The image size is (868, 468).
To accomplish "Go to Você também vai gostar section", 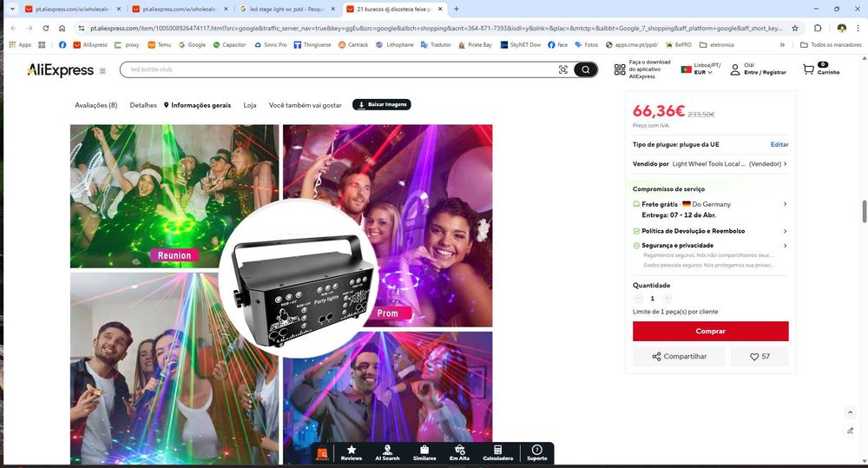I will click(305, 105).
